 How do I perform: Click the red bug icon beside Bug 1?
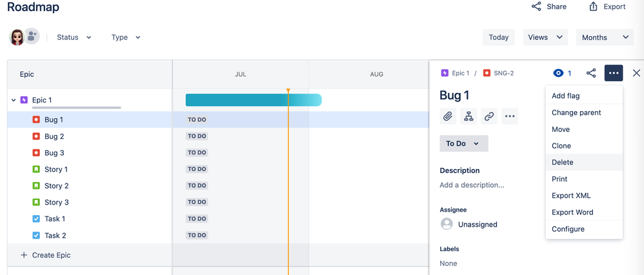coord(36,119)
